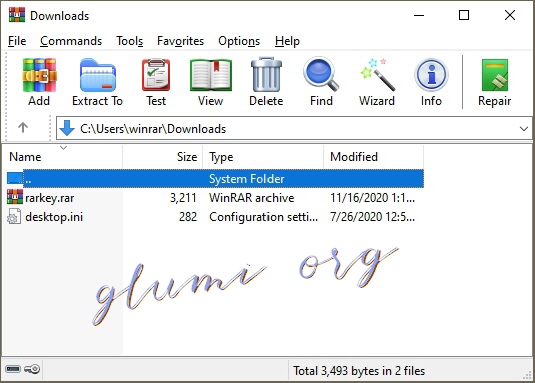This screenshot has height=383, width=535.
Task: Sort files by Name column header
Action: pos(63,157)
